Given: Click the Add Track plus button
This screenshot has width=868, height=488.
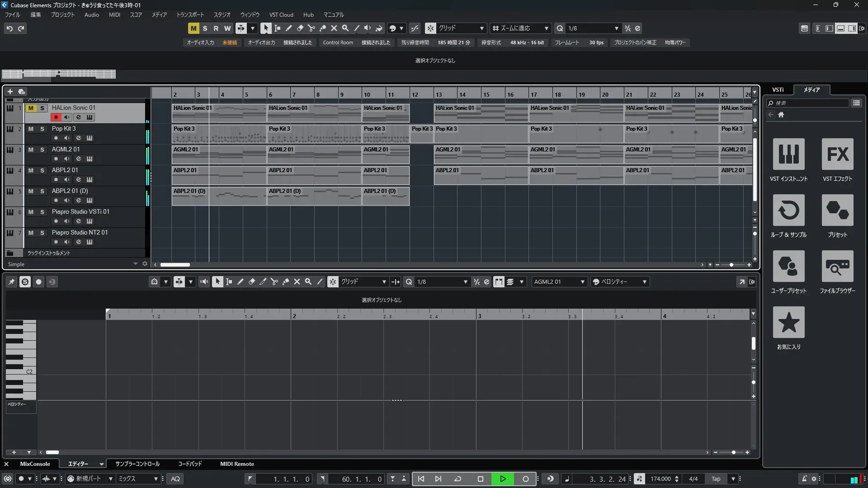Looking at the screenshot, I should click(10, 92).
